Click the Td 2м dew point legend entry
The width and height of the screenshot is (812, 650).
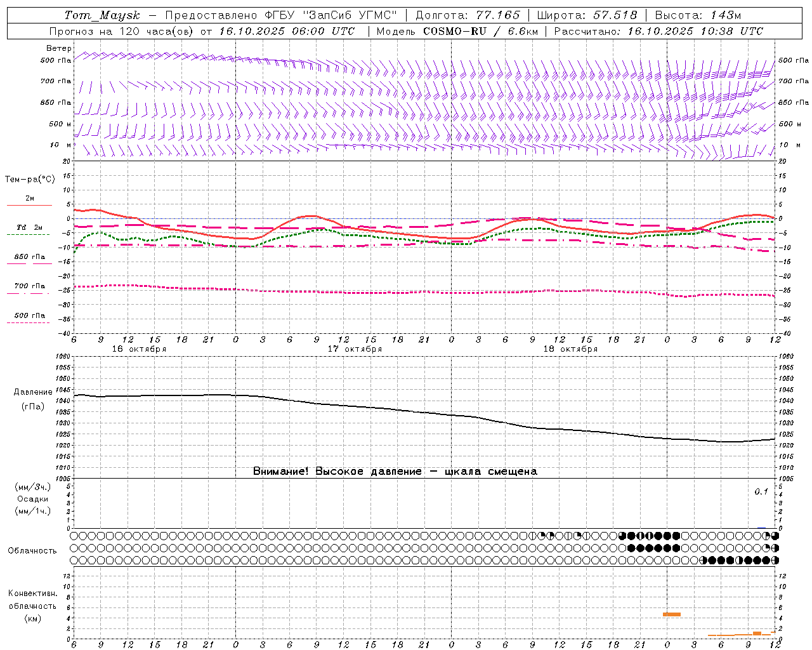click(x=29, y=227)
